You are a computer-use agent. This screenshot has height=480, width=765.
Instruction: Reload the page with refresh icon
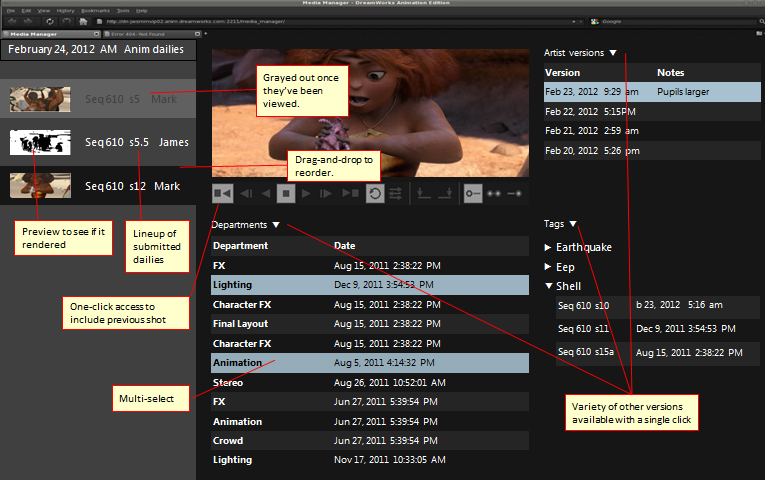pos(49,21)
